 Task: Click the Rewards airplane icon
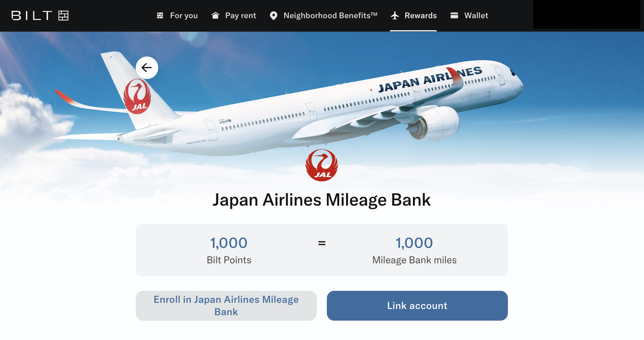pyautogui.click(x=395, y=15)
